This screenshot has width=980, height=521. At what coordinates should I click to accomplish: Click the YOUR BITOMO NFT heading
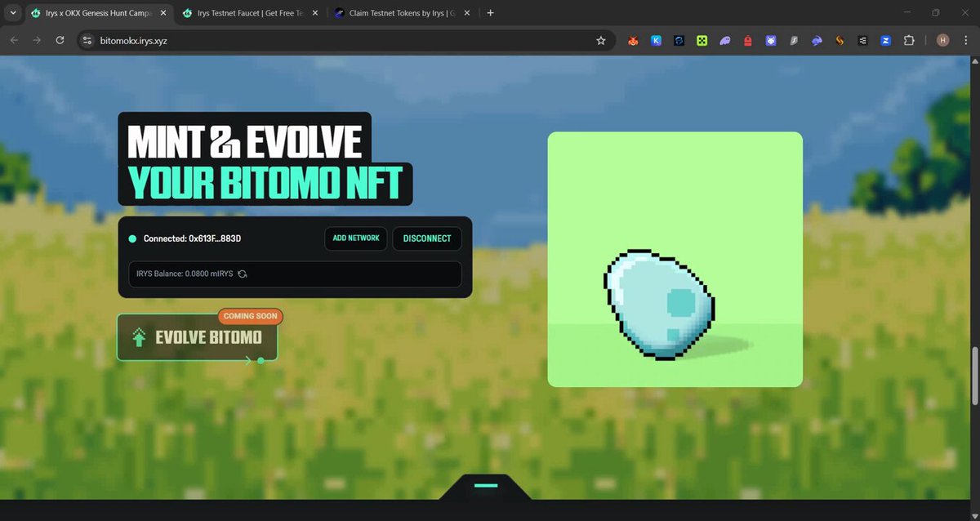click(x=265, y=183)
